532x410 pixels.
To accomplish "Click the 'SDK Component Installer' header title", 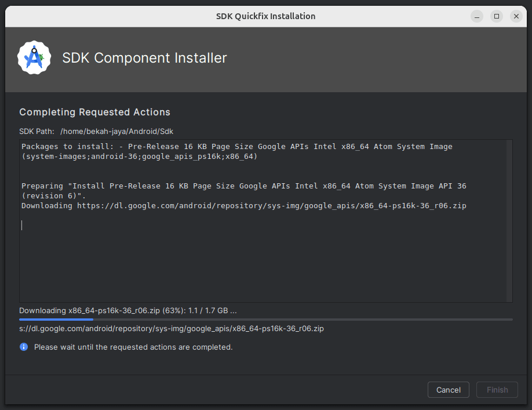I will coord(144,57).
